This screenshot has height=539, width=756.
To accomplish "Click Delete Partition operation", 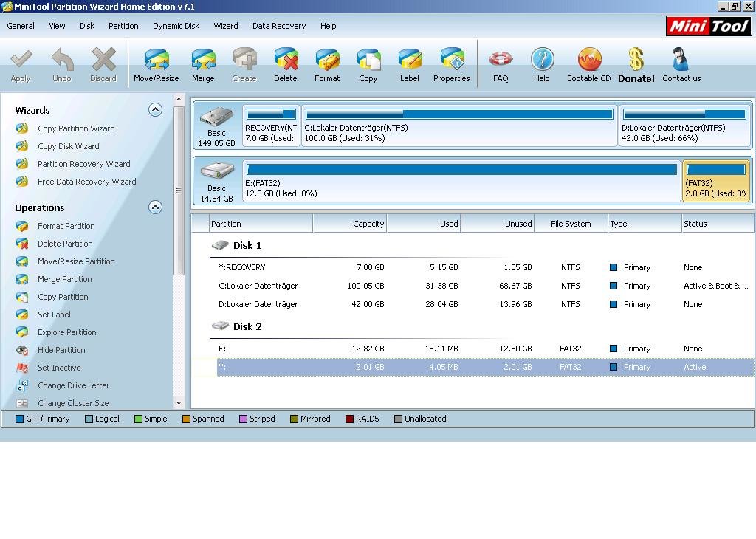I will tap(65, 244).
